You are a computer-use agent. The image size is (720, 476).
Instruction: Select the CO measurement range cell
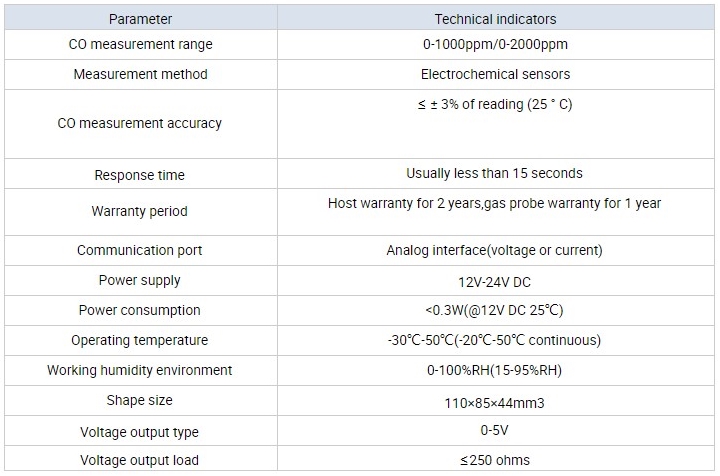point(140,45)
